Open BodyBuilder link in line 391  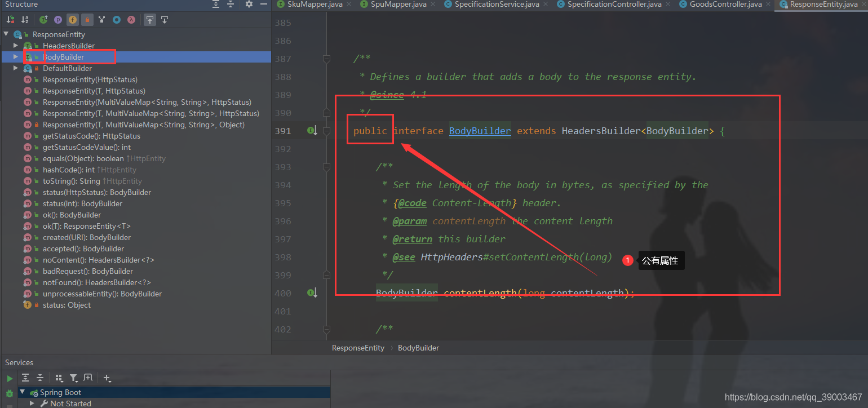[480, 131]
